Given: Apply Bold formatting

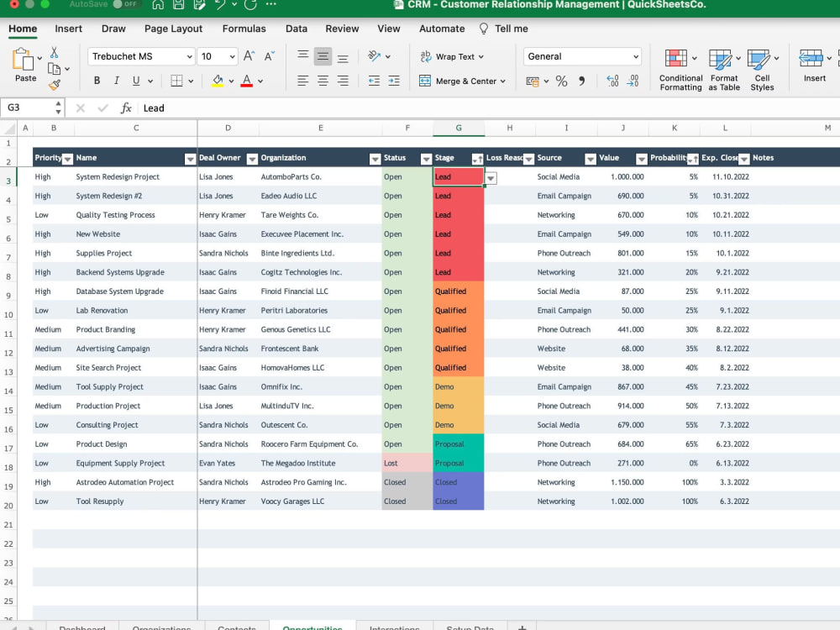Looking at the screenshot, I should click(97, 81).
